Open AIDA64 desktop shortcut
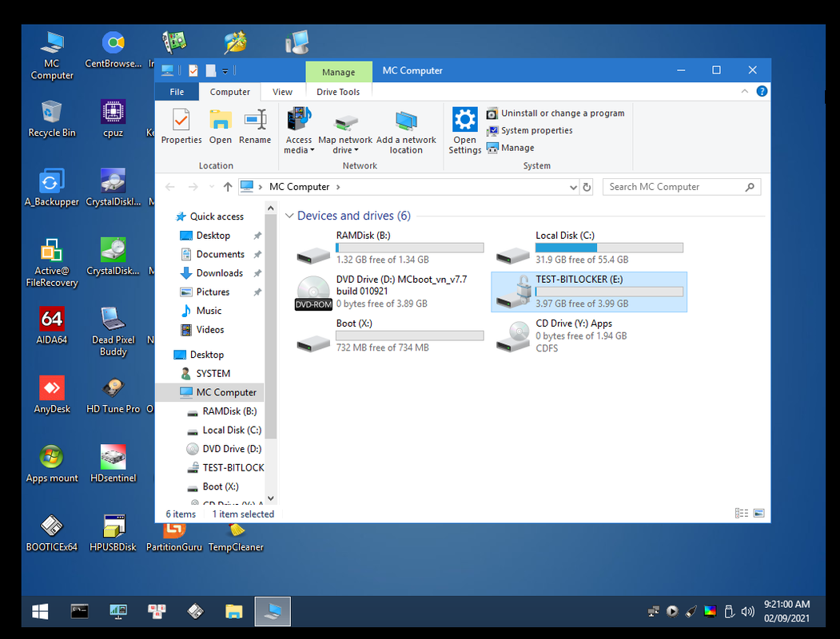This screenshot has height=639, width=840. [x=51, y=325]
